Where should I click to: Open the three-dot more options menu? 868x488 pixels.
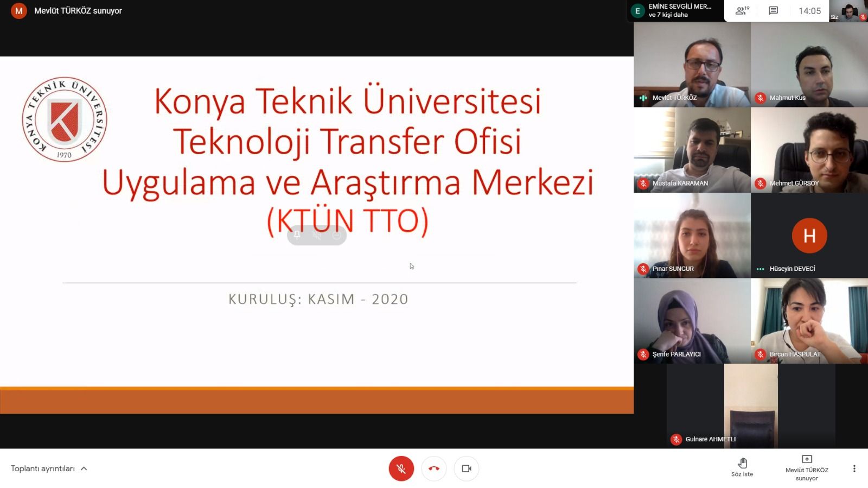[854, 468]
